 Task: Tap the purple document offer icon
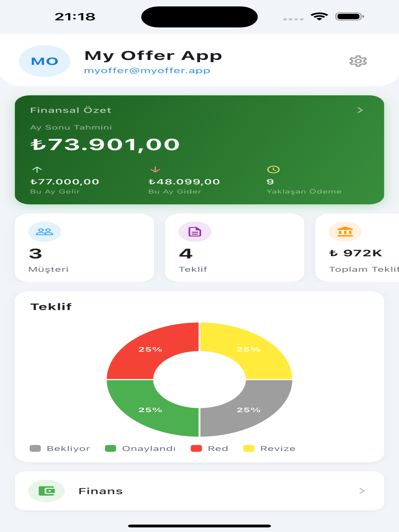tap(195, 232)
